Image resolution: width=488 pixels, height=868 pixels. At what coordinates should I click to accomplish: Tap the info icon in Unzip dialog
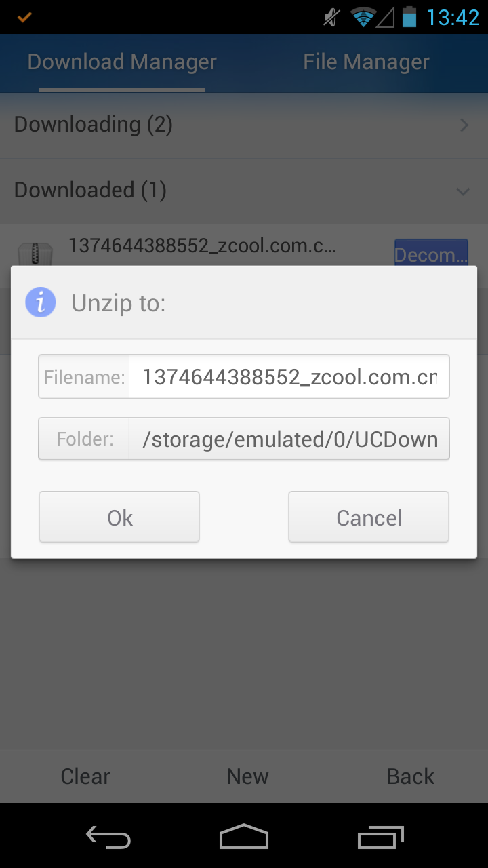click(41, 302)
